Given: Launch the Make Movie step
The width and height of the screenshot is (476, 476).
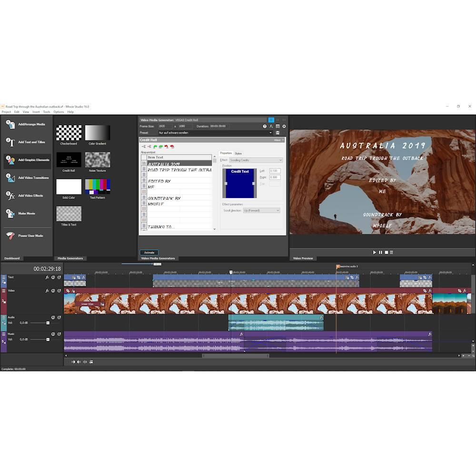Looking at the screenshot, I should tap(26, 213).
